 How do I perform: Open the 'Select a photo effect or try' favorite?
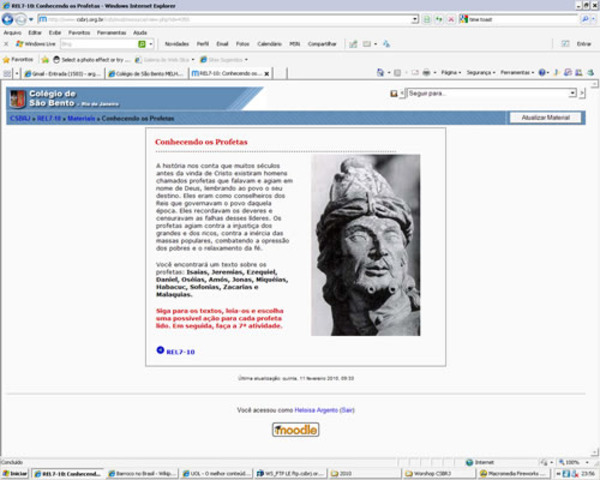point(91,60)
